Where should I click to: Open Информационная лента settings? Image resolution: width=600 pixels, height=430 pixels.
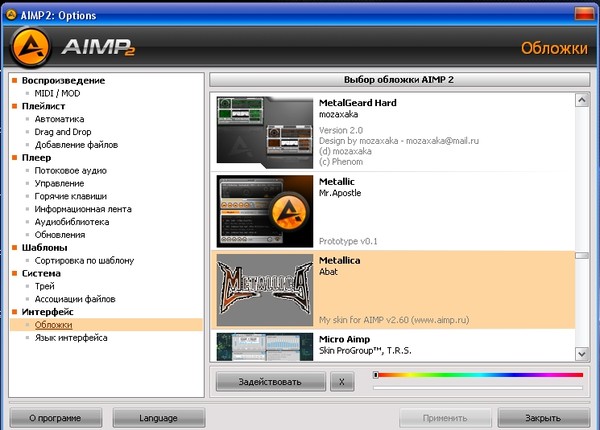(83, 209)
